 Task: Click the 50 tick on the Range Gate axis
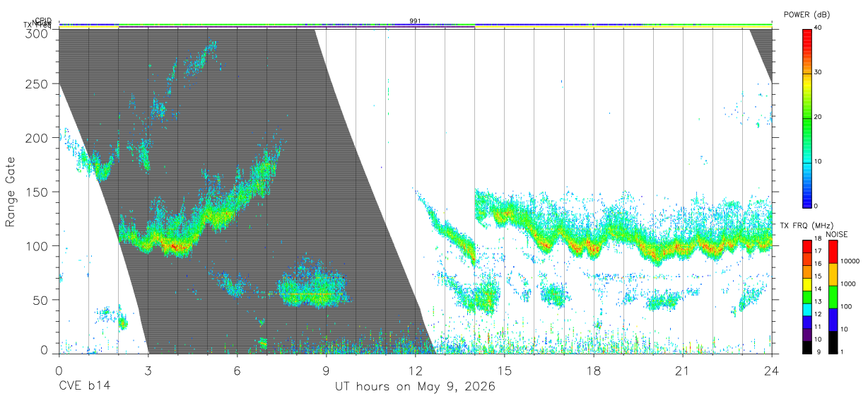(x=40, y=300)
